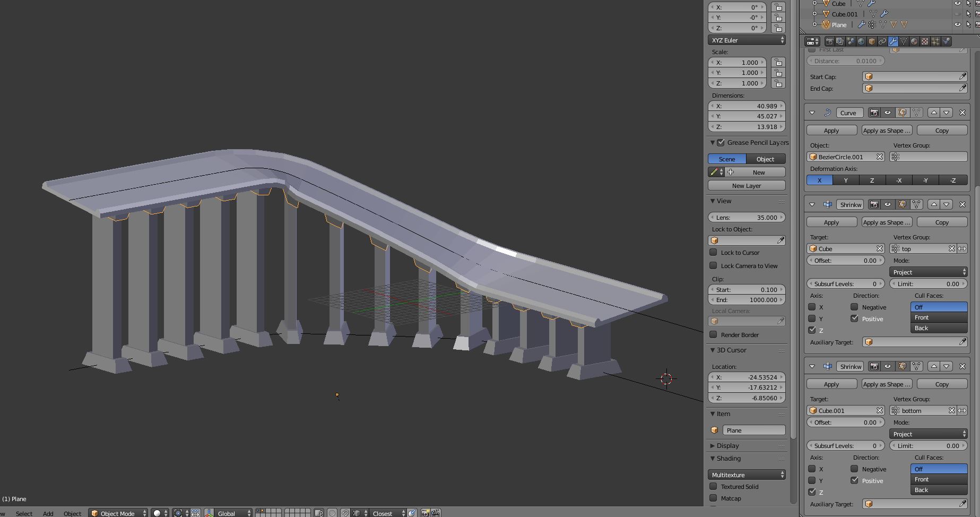Enable Matcap checkbox

click(713, 498)
